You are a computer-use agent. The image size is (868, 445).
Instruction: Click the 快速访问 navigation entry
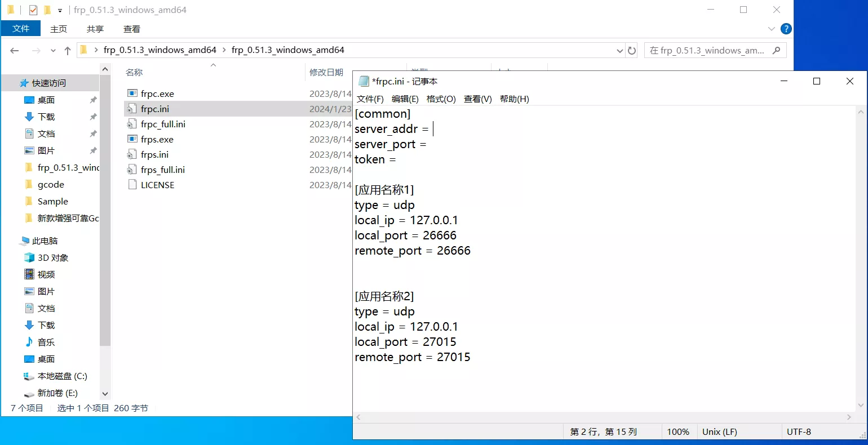[x=48, y=83]
